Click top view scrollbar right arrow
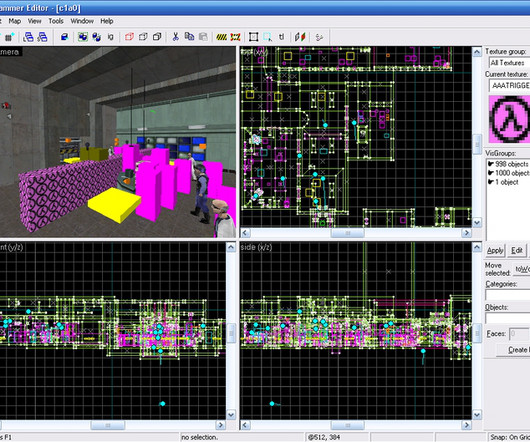 467,233
